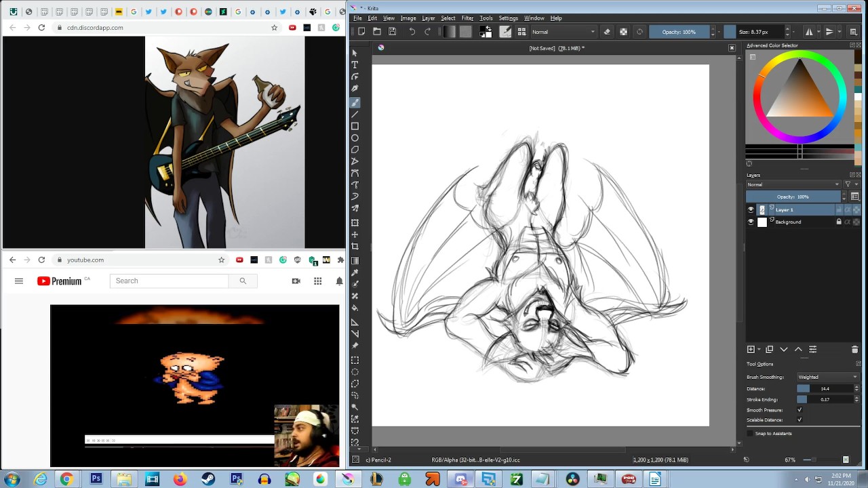Delete the layer with trash icon

tap(854, 349)
